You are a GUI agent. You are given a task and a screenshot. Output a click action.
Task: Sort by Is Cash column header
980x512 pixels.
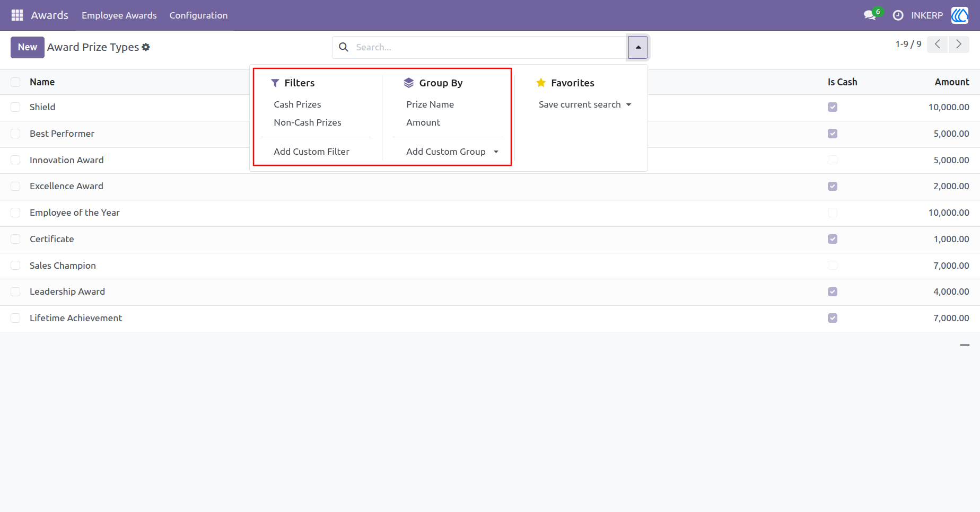coord(842,82)
